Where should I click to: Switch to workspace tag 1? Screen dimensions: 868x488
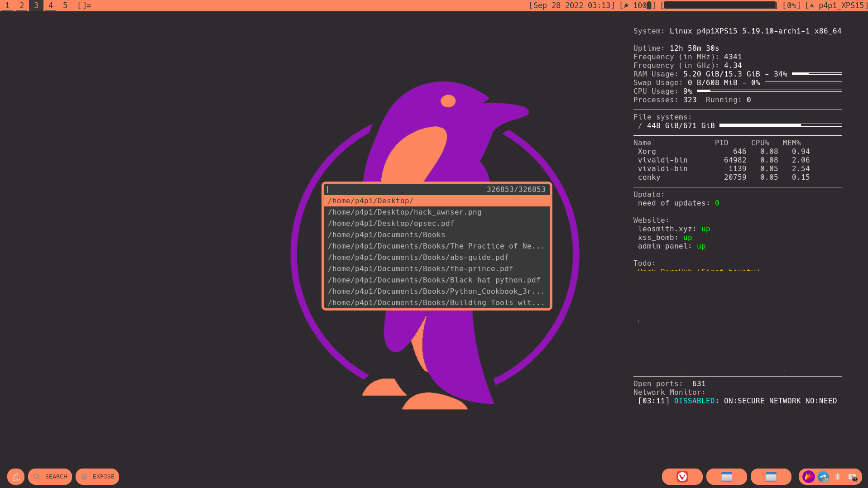click(7, 5)
